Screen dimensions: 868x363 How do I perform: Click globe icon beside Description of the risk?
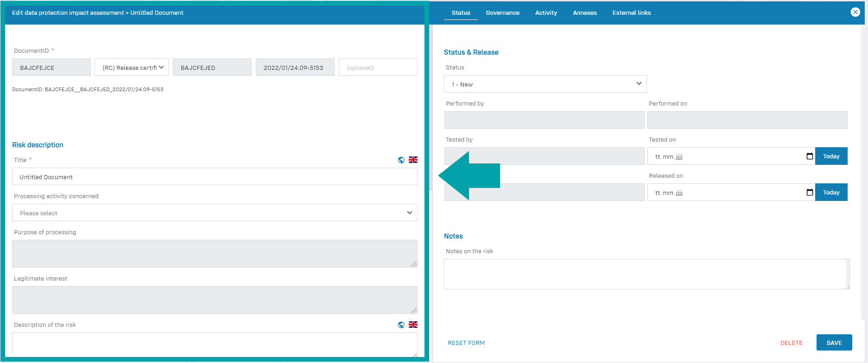point(401,325)
